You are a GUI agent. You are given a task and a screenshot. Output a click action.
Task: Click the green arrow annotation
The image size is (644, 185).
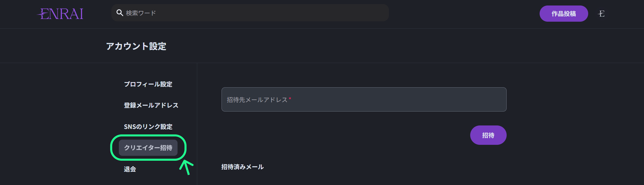[x=186, y=167]
